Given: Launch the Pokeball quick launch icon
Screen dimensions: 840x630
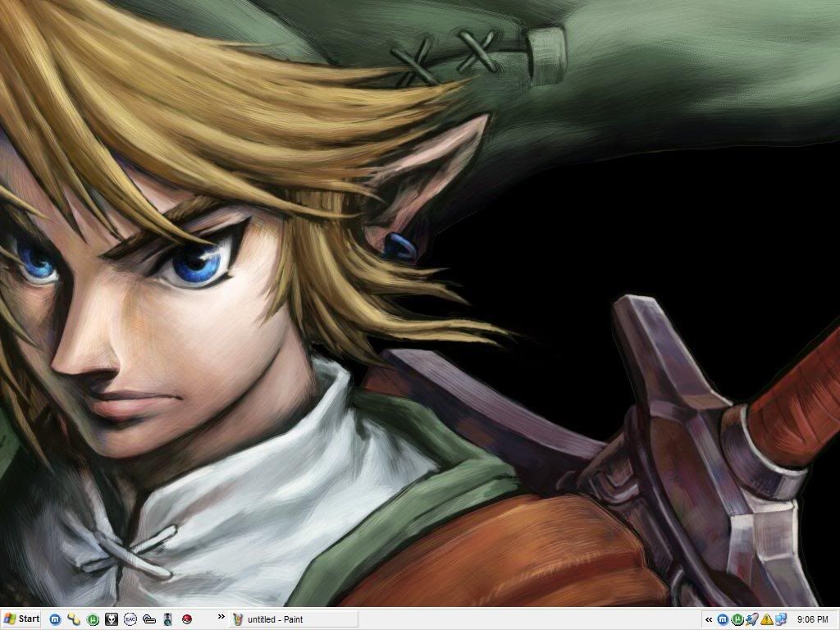Looking at the screenshot, I should [186, 619].
